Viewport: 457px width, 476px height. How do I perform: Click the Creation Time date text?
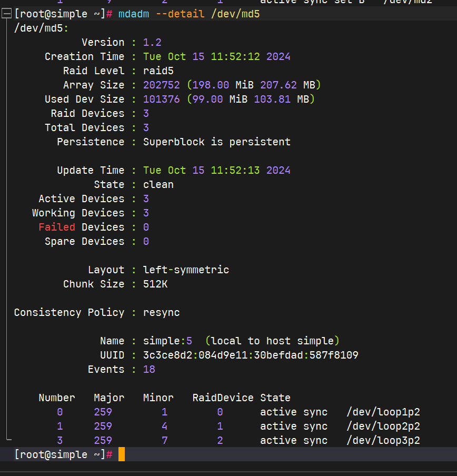pyautogui.click(x=215, y=56)
